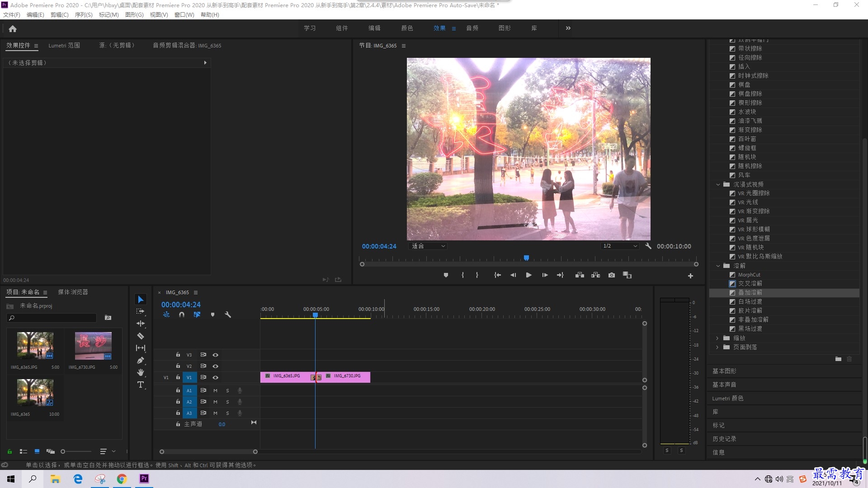
Task: Select the Hand tool
Action: [141, 372]
